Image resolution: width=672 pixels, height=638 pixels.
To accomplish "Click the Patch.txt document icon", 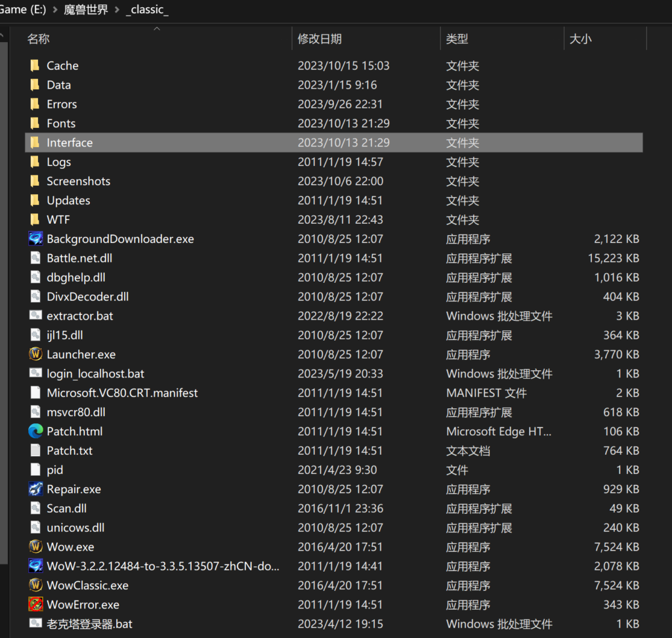I will coord(35,451).
